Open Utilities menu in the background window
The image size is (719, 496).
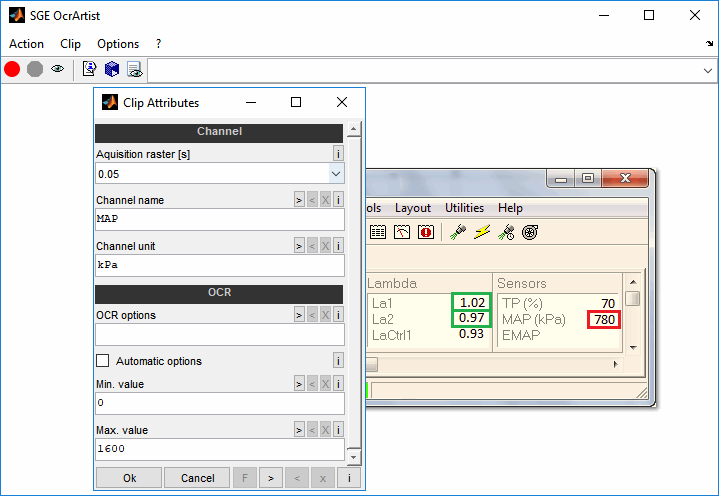[x=464, y=208]
